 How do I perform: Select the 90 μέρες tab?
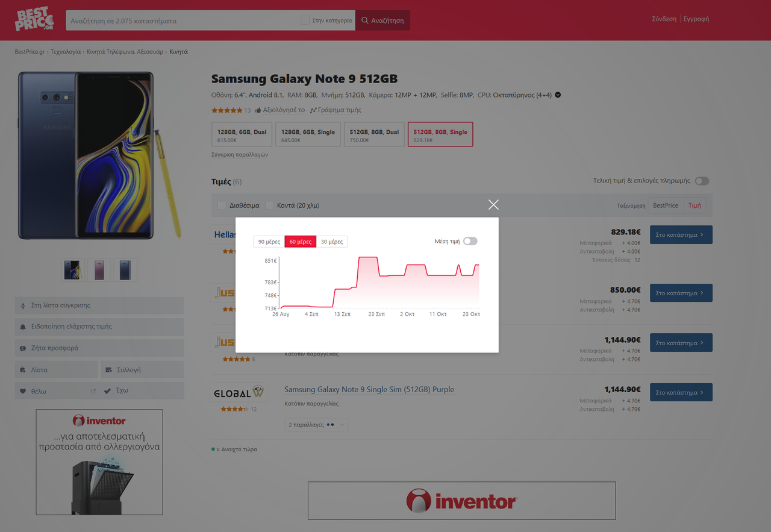269,242
